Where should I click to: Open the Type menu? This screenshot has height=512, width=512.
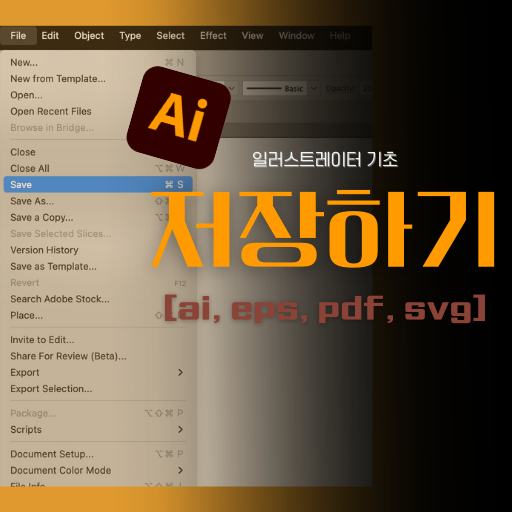[130, 36]
